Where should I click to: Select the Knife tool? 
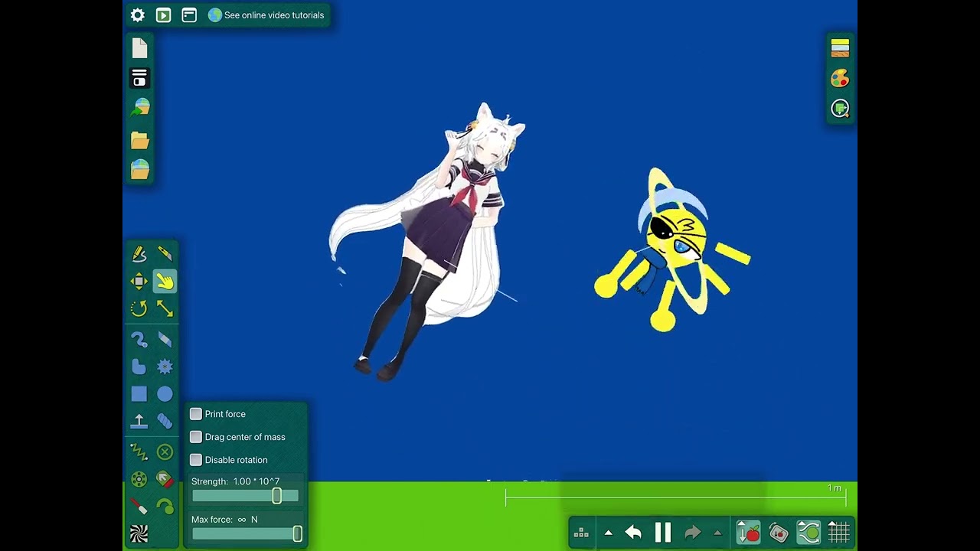pyautogui.click(x=165, y=254)
